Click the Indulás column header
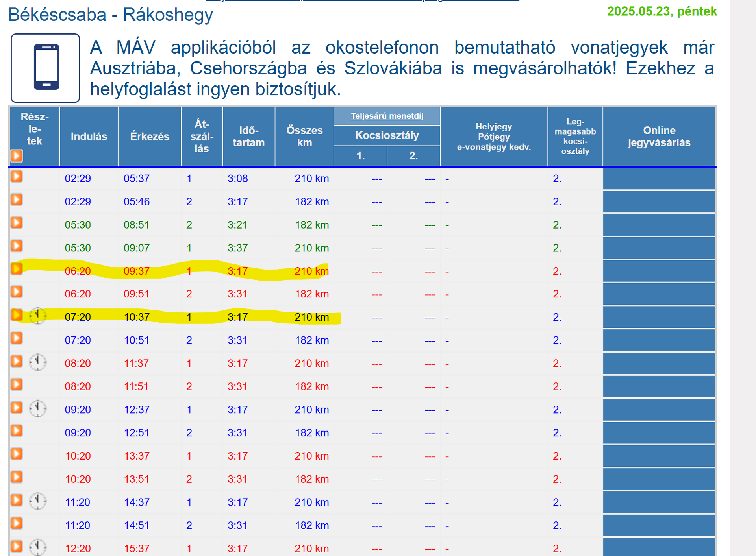 (x=89, y=137)
